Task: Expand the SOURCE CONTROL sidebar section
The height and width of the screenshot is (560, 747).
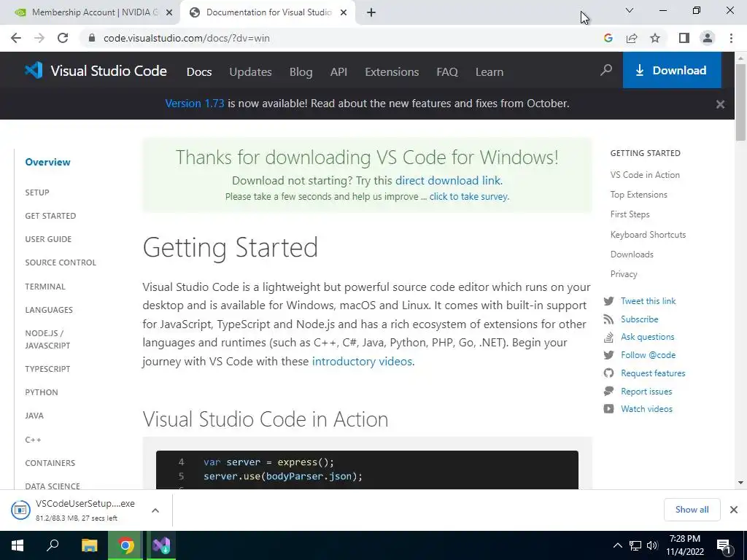Action: click(x=61, y=262)
